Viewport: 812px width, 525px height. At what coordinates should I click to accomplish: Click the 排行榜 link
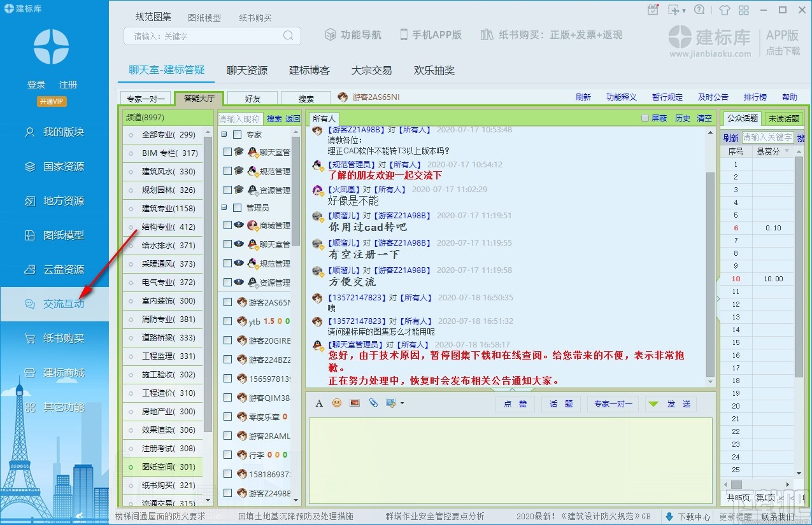click(x=755, y=97)
